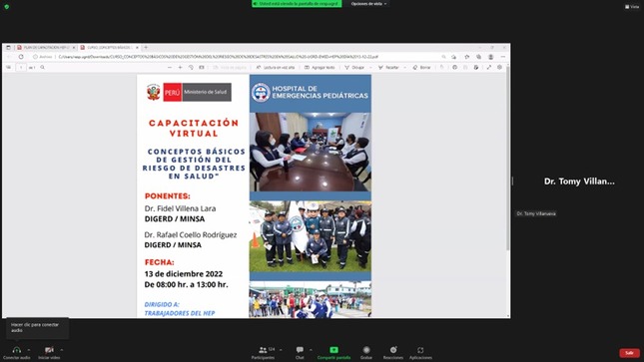Switch to the PLAN DE CAPACITACION browser tab

pyautogui.click(x=45, y=48)
